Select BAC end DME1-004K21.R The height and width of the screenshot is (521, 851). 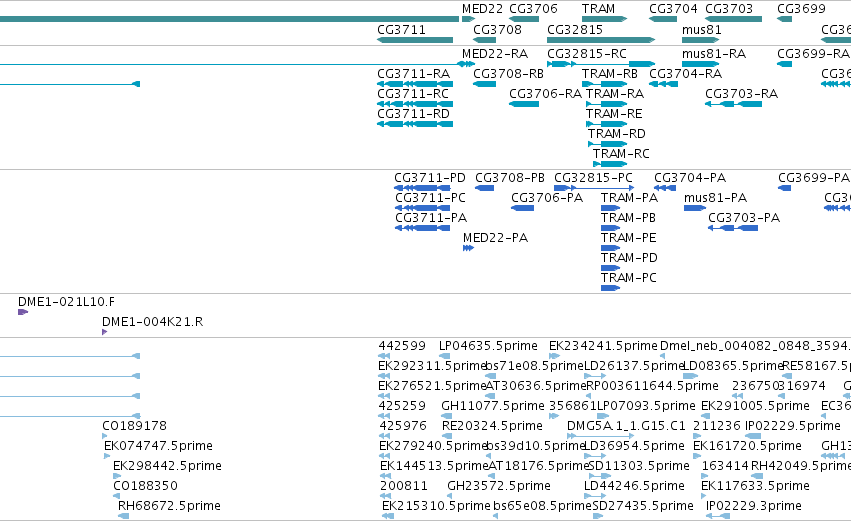tap(153, 322)
